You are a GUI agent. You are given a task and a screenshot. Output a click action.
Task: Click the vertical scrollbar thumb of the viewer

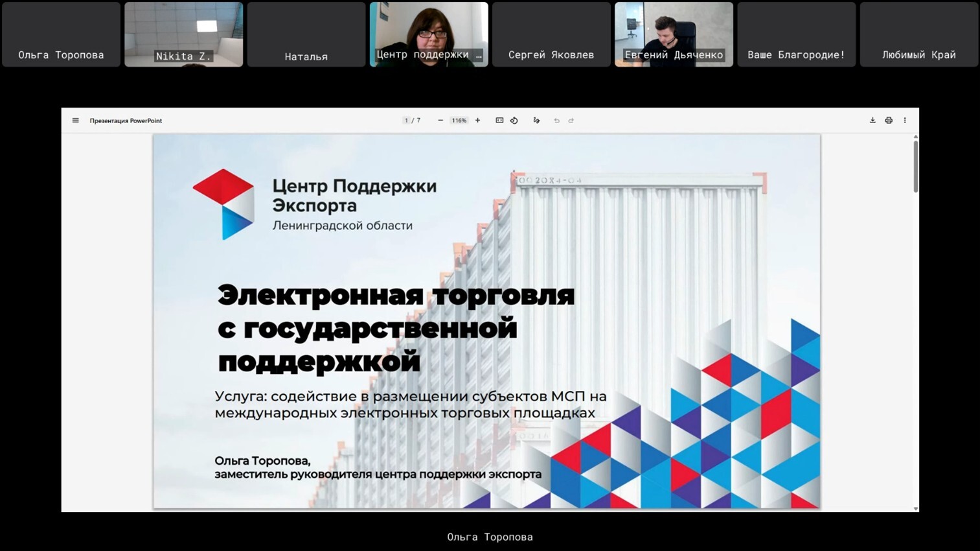915,167
